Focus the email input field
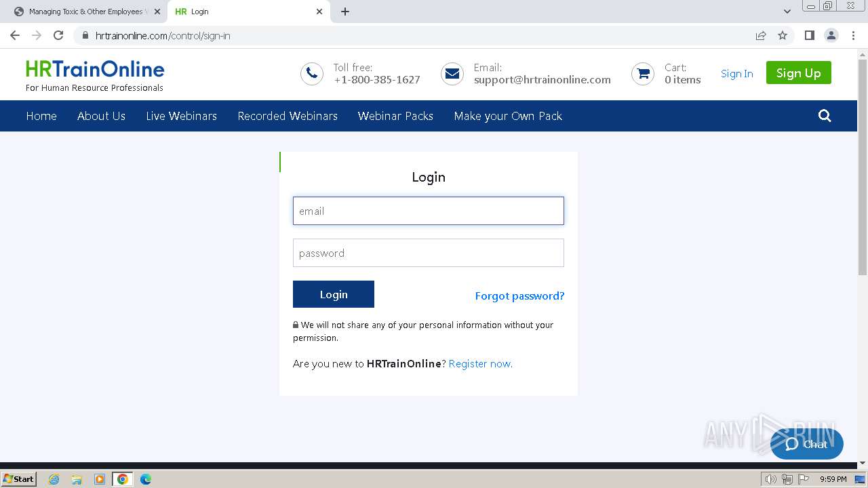868x488 pixels. coord(429,211)
